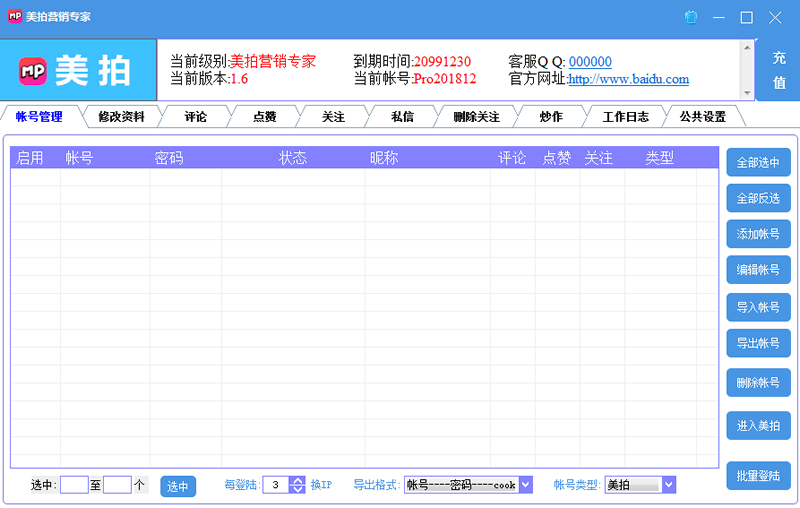Click the 批量登陆 button
This screenshot has height=508, width=800.
(758, 476)
